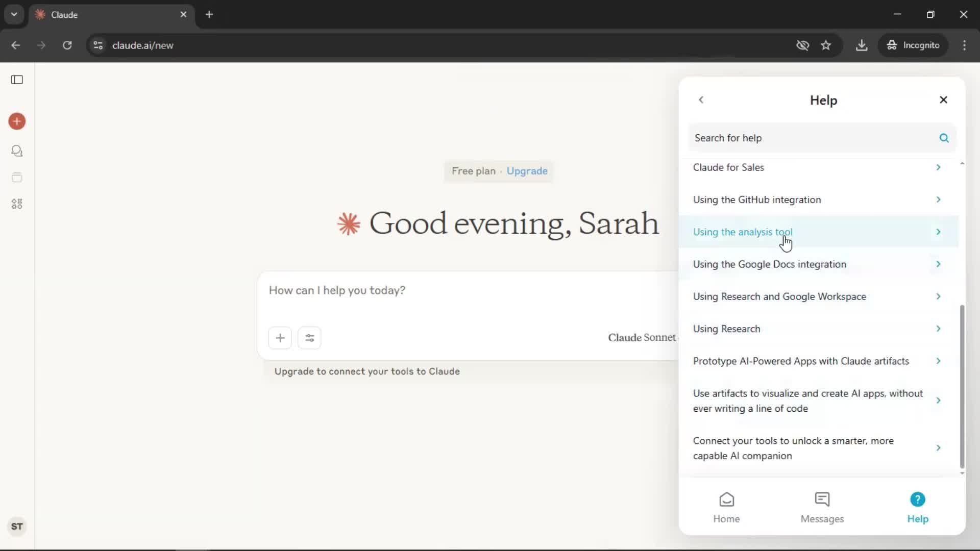The image size is (980, 551).
Task: Reload the claude.ai page
Action: point(67,45)
